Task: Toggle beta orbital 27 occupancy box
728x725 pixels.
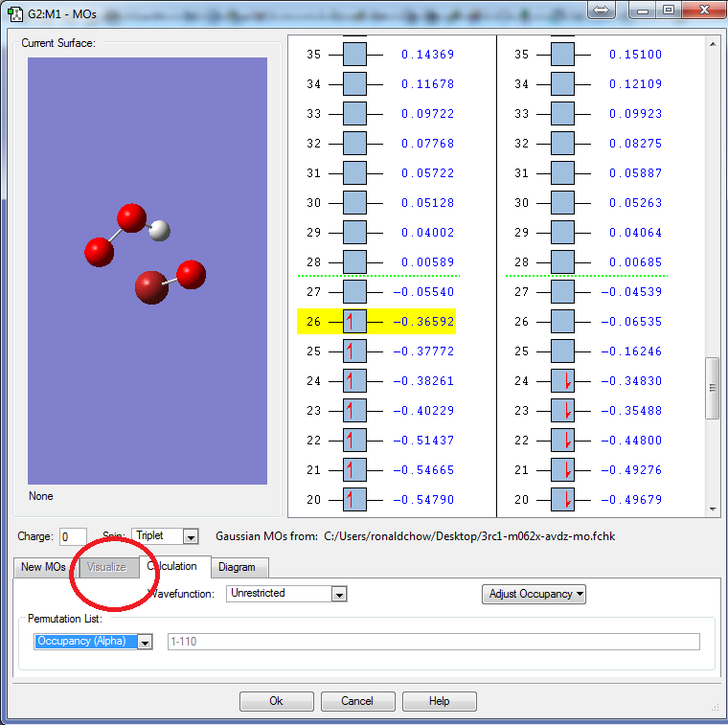Action: point(562,291)
